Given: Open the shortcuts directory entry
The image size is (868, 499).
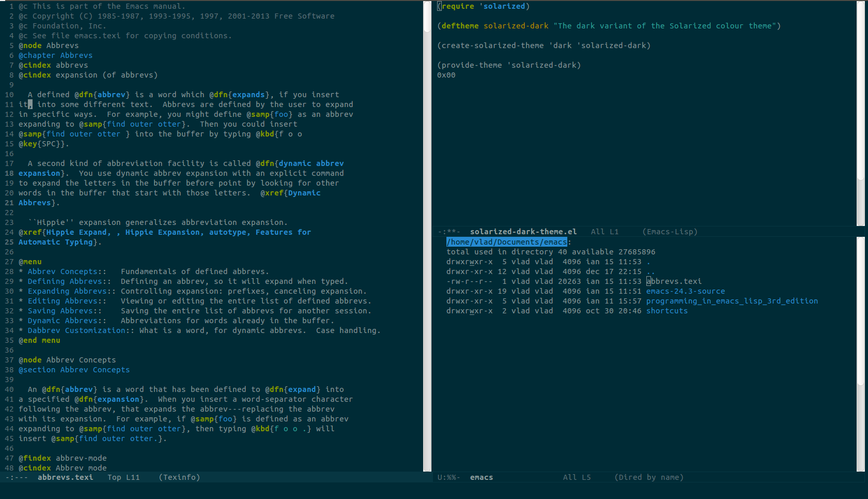Looking at the screenshot, I should tap(667, 311).
